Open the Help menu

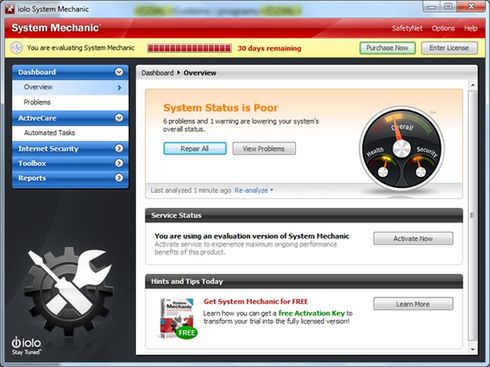click(x=471, y=28)
